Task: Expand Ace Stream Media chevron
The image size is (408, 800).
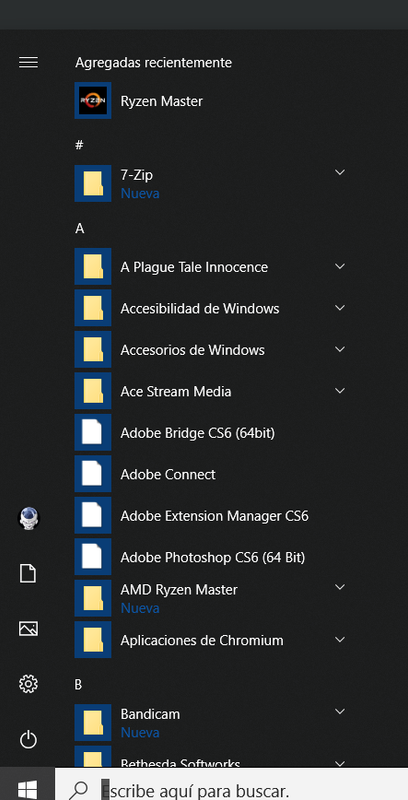Action: pos(340,391)
